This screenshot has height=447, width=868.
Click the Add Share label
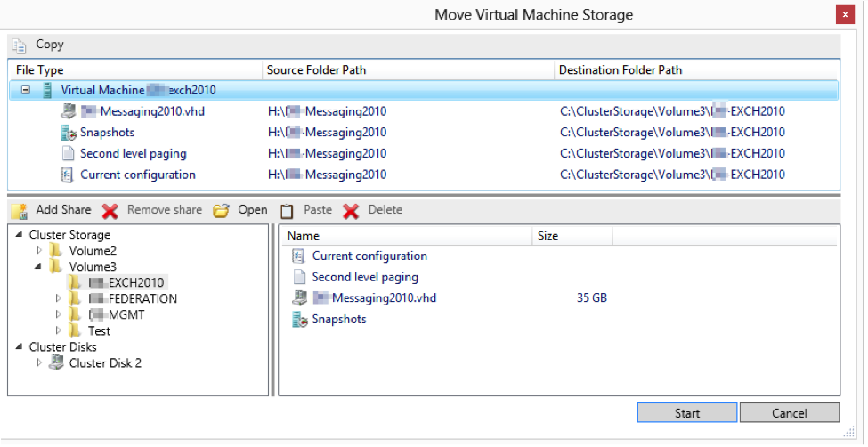coord(64,209)
